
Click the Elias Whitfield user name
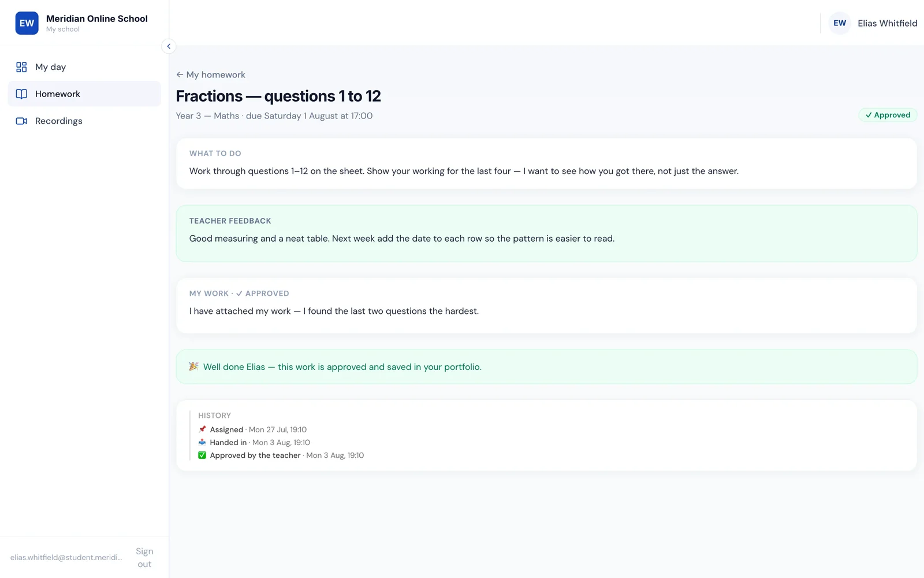click(x=887, y=23)
